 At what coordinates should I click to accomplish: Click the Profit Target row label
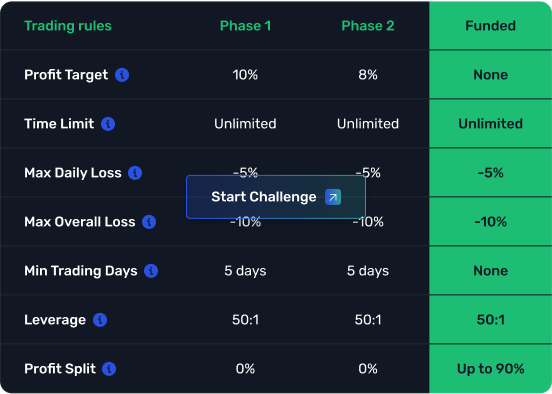pos(66,75)
